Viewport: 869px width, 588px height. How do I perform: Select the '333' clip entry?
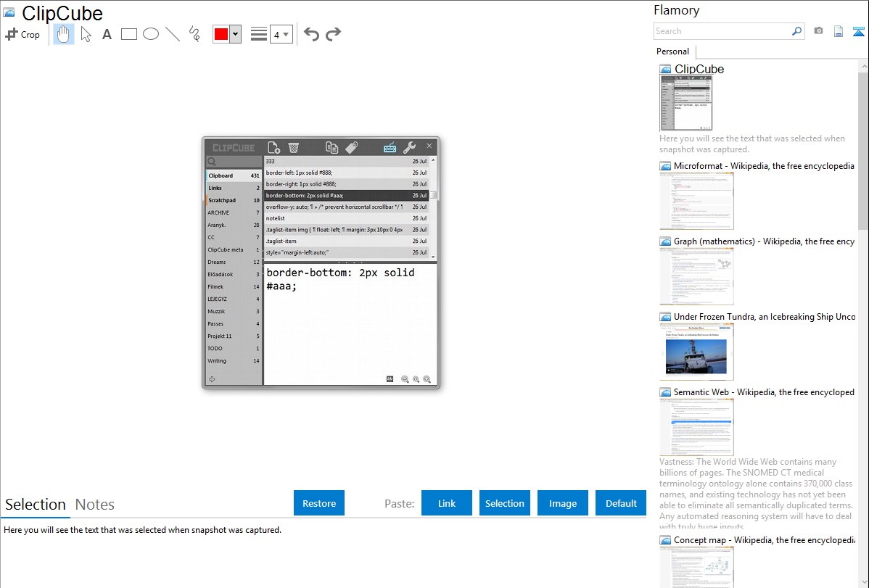click(347, 161)
